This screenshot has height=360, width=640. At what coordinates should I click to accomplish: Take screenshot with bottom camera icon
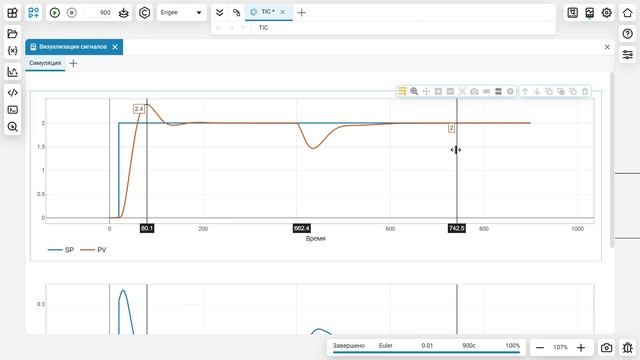[607, 348]
